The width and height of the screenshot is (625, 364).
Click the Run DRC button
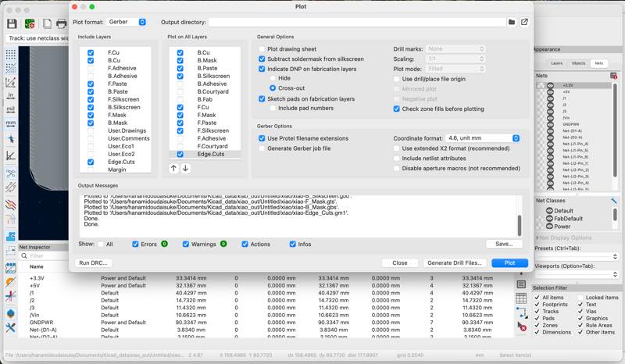93,262
